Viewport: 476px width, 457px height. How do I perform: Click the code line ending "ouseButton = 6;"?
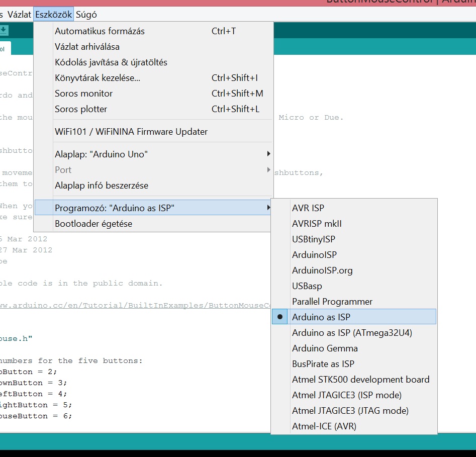[x=36, y=416]
